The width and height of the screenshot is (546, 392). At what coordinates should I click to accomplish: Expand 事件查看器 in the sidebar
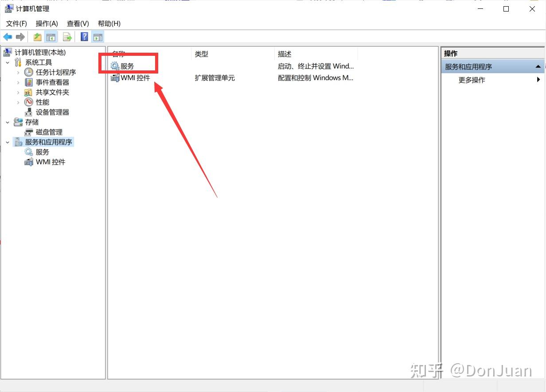coord(18,82)
